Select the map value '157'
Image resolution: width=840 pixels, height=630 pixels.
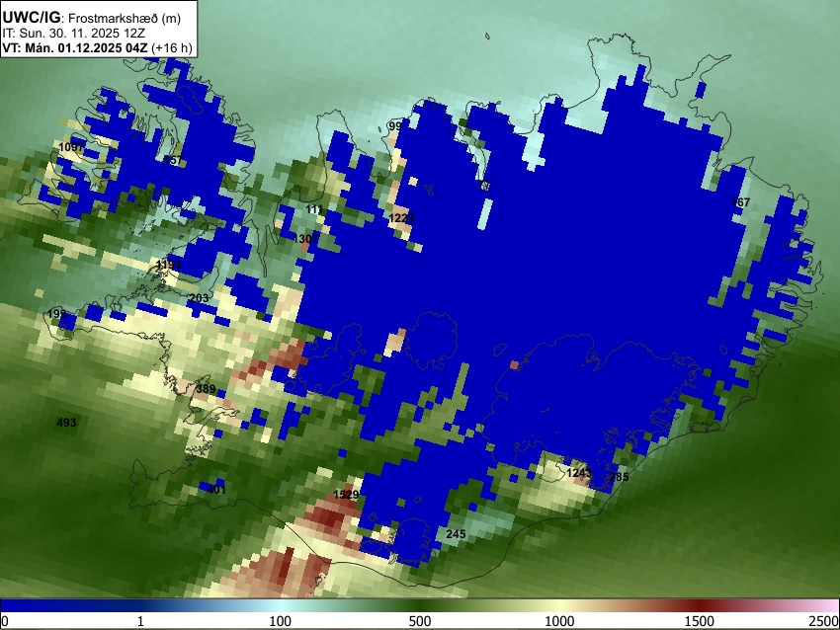[173, 160]
